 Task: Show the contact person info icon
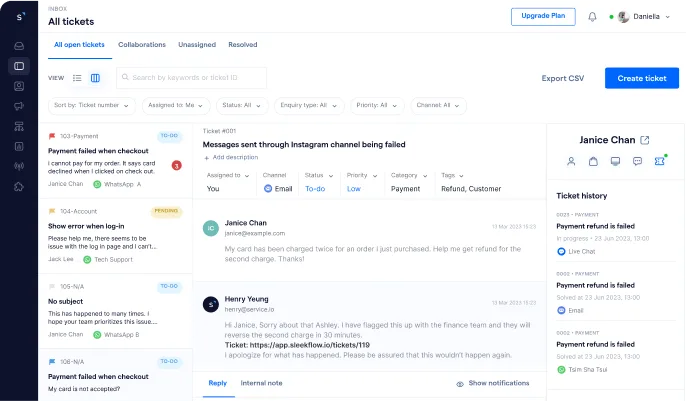571,161
